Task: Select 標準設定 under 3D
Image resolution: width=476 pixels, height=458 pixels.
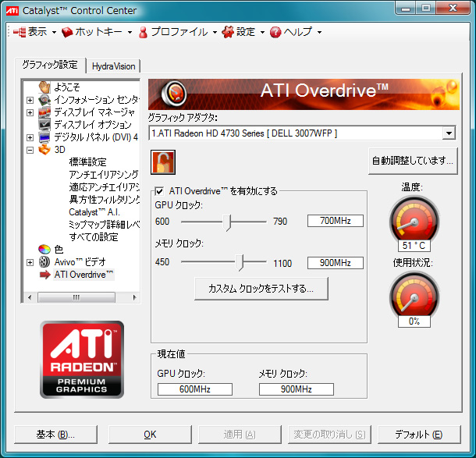Action: 87,162
